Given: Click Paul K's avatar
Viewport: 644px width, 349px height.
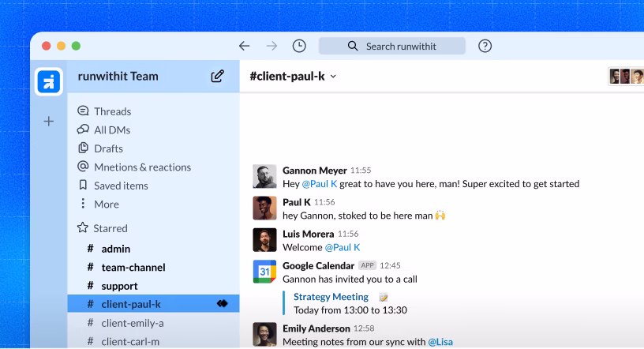Looking at the screenshot, I should [x=264, y=208].
